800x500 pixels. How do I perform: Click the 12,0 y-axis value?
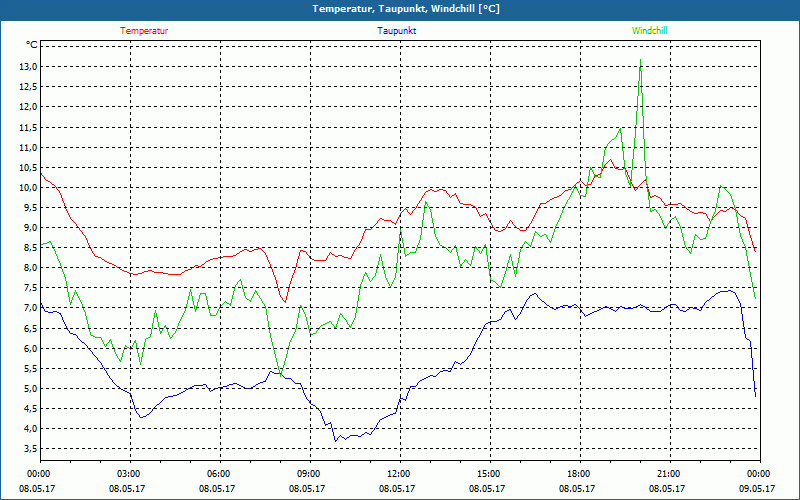tap(28, 107)
